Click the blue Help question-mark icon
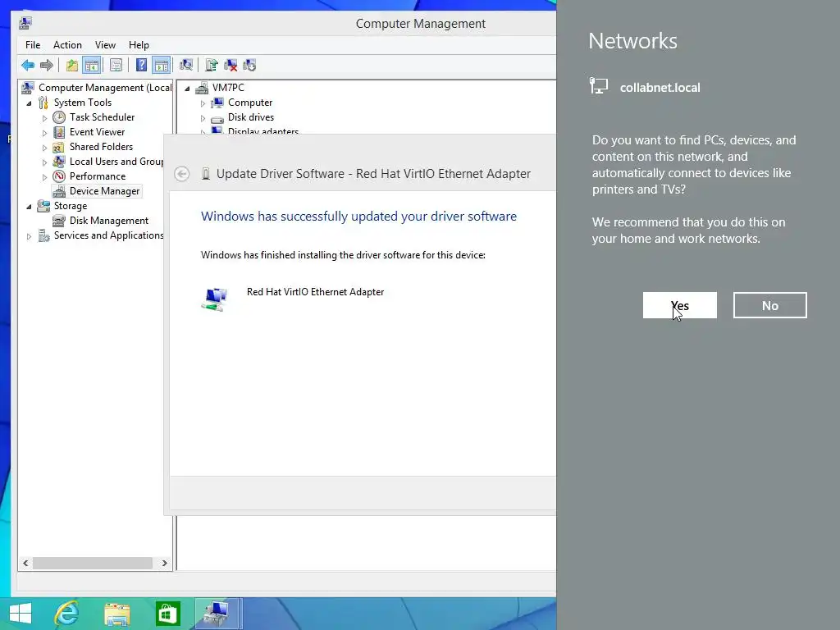This screenshot has width=840, height=630. point(141,66)
